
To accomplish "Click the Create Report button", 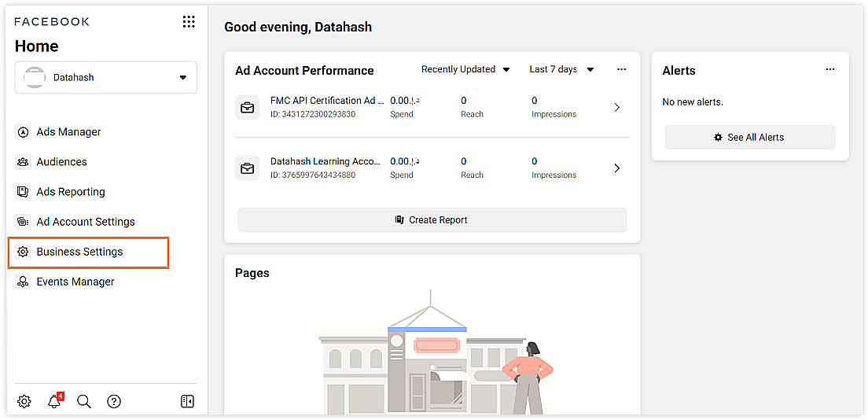I will 432,220.
